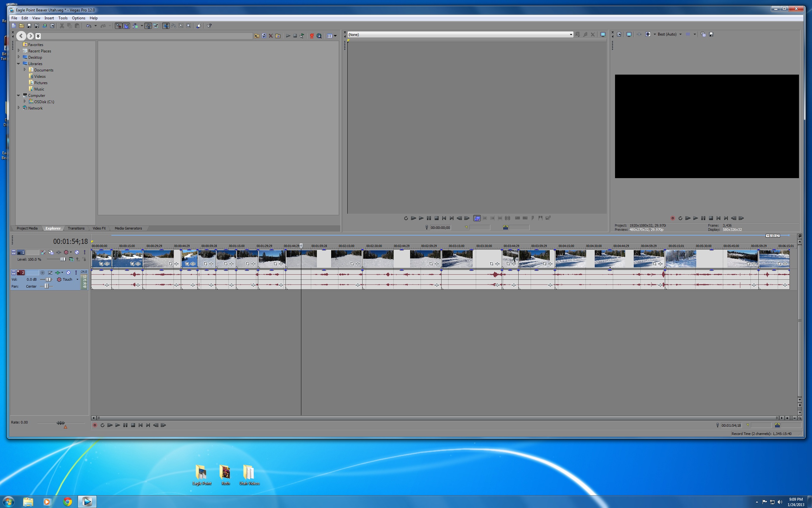The width and height of the screenshot is (812, 508).
Task: Click the Render As icon in the toolbar
Action: [45, 26]
